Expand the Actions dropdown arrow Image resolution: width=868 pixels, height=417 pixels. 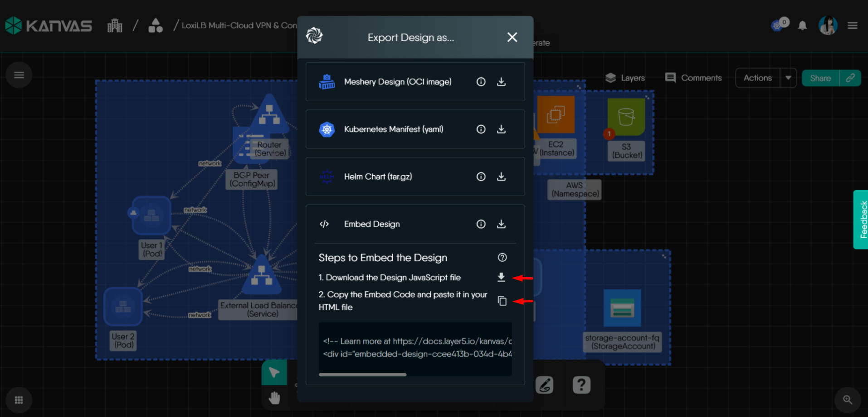pos(788,78)
